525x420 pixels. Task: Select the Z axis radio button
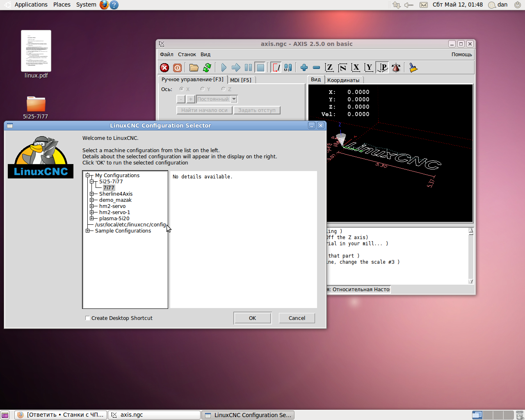tap(224, 89)
